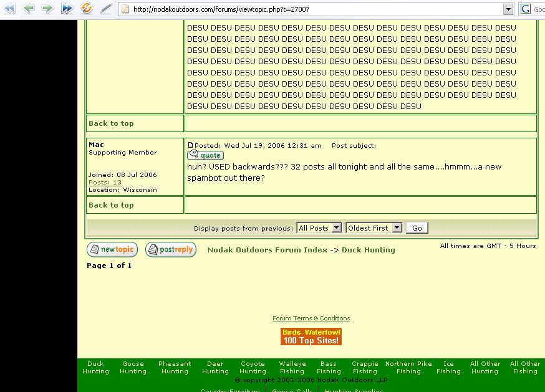Open Bass Fishing in the footer menu
545x392 pixels.
click(x=329, y=367)
